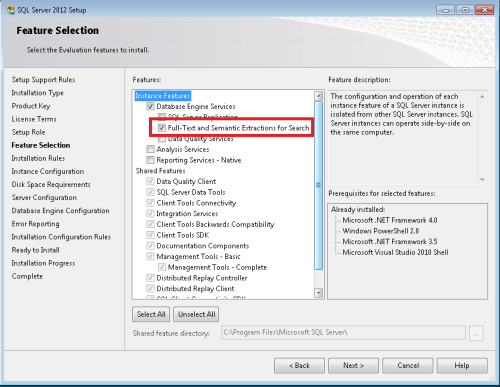Screen dimensions: 500x387
Task: Click scroll down arrow in Feature description
Action: point(482,179)
